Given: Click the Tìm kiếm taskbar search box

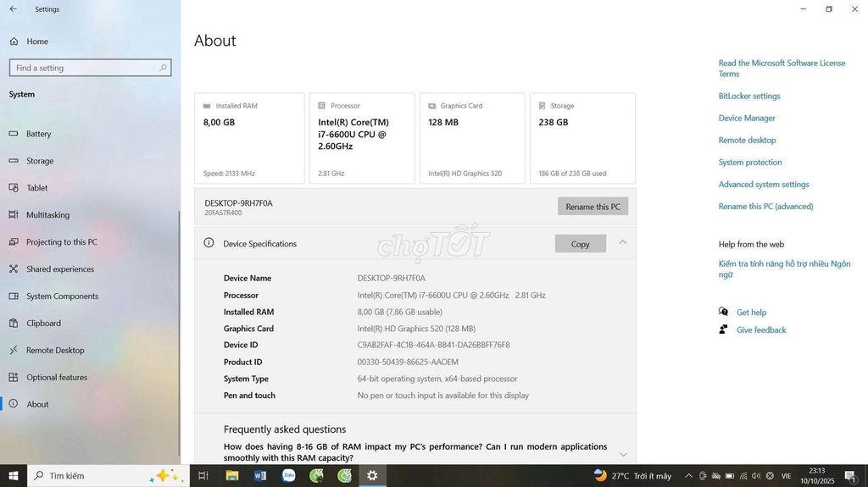Looking at the screenshot, I should coord(108,475).
